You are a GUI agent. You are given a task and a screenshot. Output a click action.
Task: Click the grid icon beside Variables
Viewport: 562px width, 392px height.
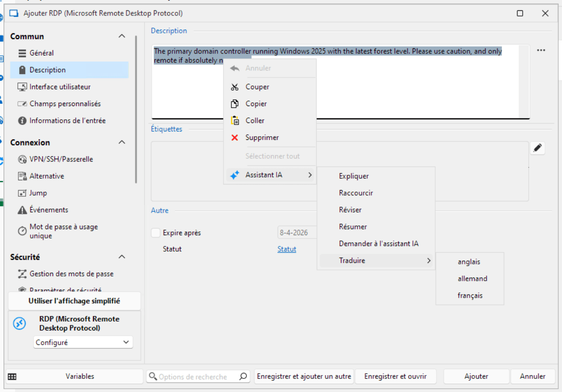point(12,377)
